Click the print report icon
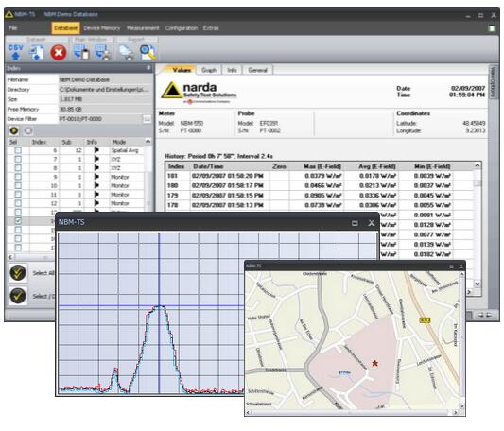 click(x=127, y=53)
